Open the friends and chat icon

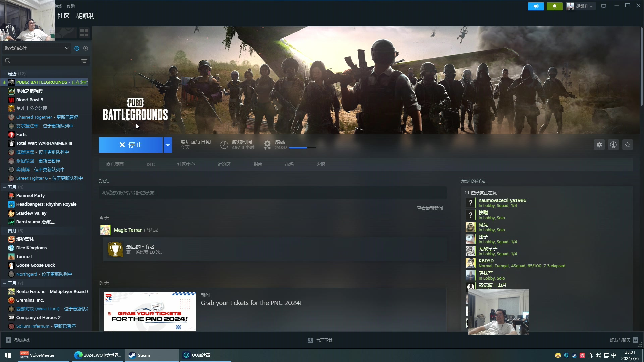coord(636,340)
